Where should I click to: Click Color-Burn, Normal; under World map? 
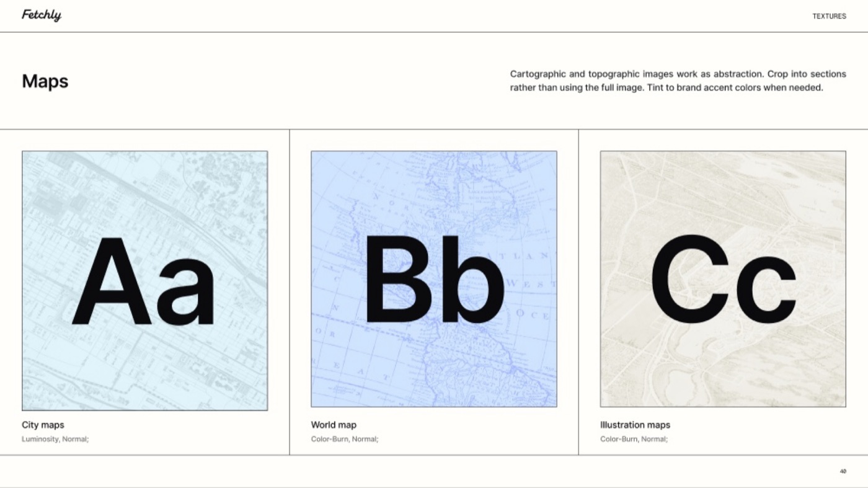(x=345, y=439)
